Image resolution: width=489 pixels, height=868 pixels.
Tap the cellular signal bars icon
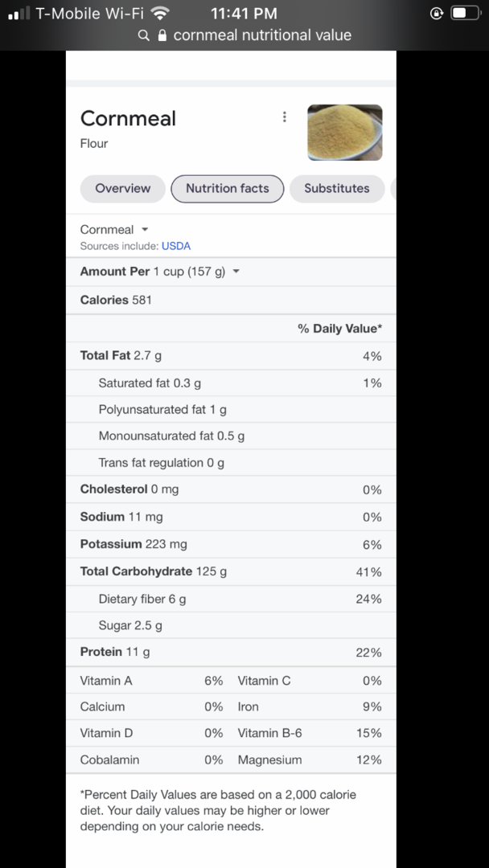click(18, 13)
